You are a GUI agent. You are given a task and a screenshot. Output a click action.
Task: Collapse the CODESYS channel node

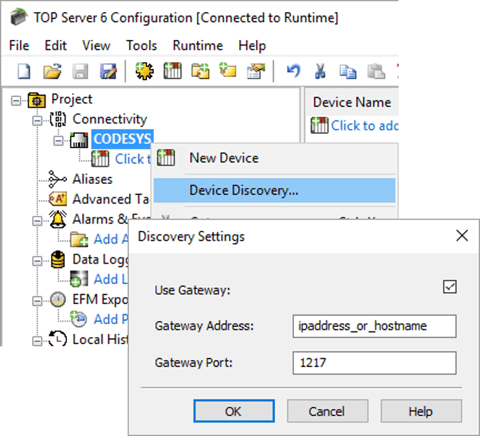tap(58, 141)
